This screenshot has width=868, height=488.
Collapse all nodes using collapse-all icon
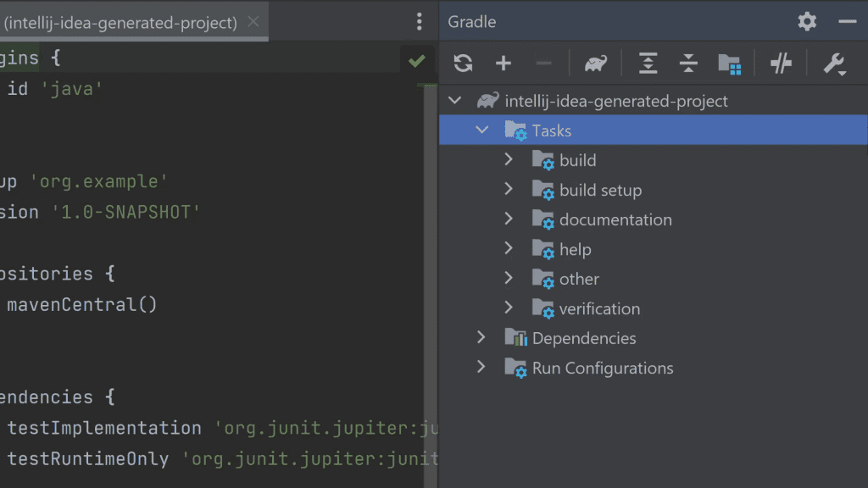(687, 64)
